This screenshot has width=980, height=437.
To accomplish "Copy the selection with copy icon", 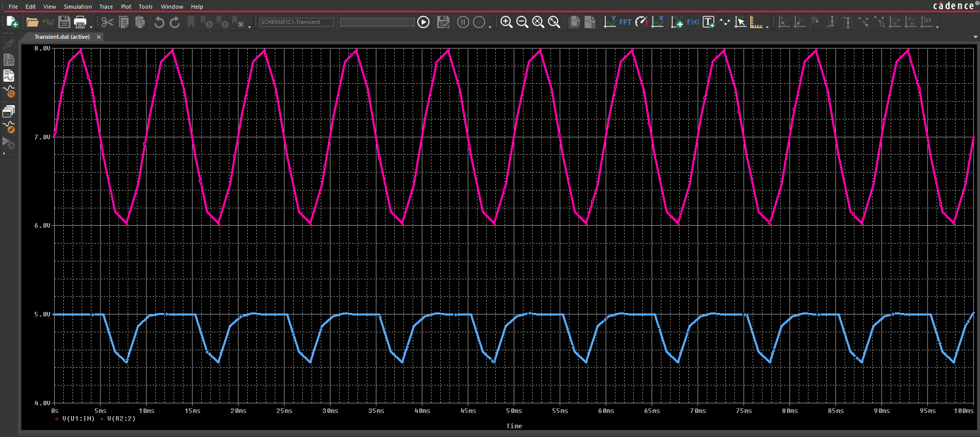I will 124,22.
